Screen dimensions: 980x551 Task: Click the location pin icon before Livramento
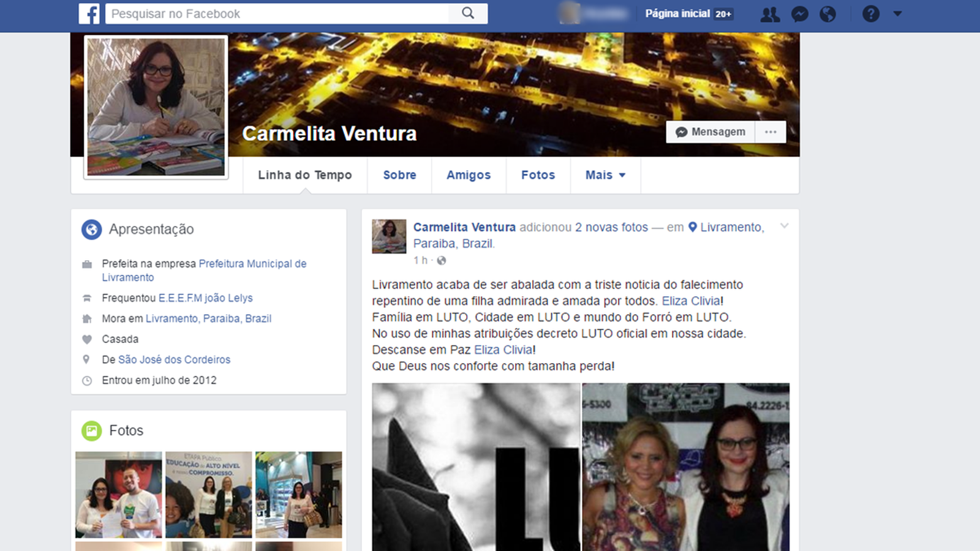pyautogui.click(x=693, y=227)
